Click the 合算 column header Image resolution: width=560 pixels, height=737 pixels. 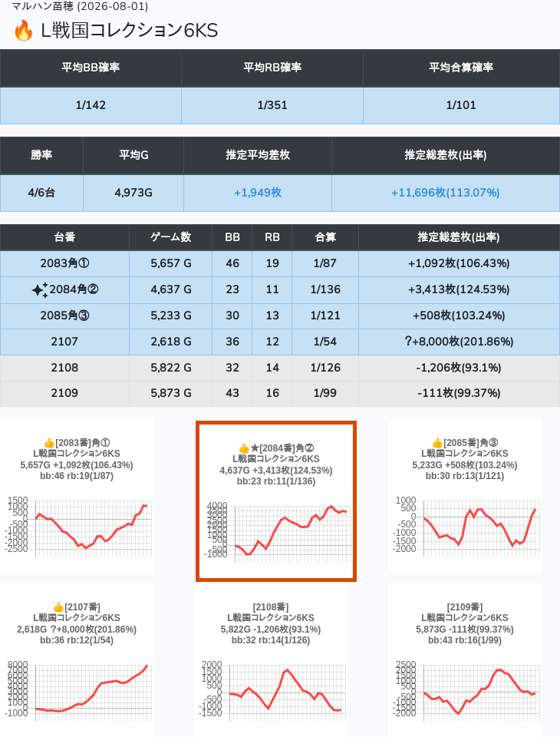pyautogui.click(x=325, y=237)
